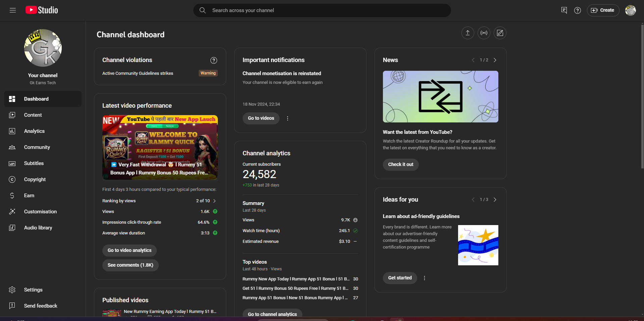Open the Copyright menu item

[43, 179]
